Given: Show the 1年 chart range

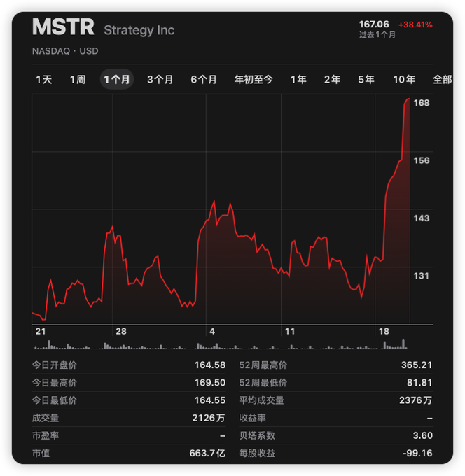Looking at the screenshot, I should pyautogui.click(x=298, y=80).
